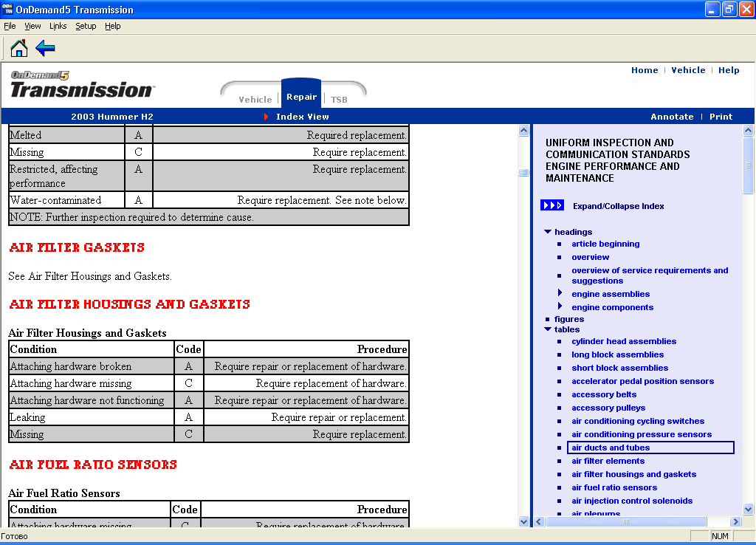Go to the Home screen icon
Viewport: 756px width, 545px height.
pos(19,48)
